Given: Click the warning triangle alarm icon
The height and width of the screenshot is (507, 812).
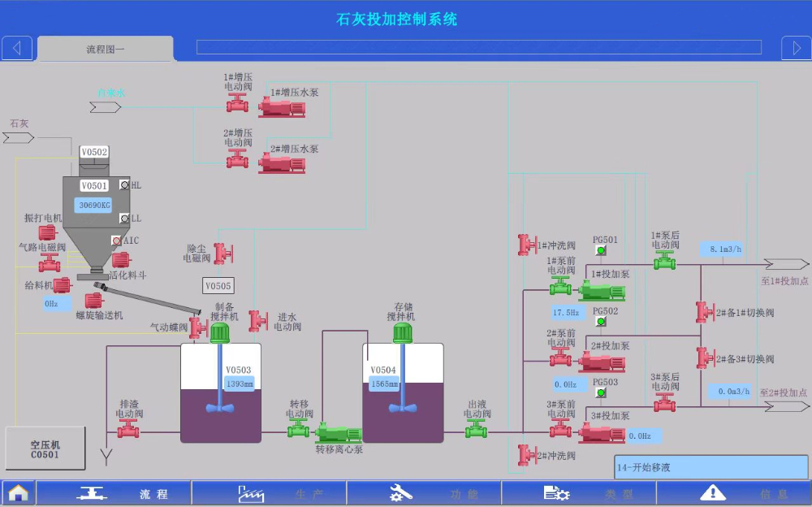Looking at the screenshot, I should coord(712,492).
